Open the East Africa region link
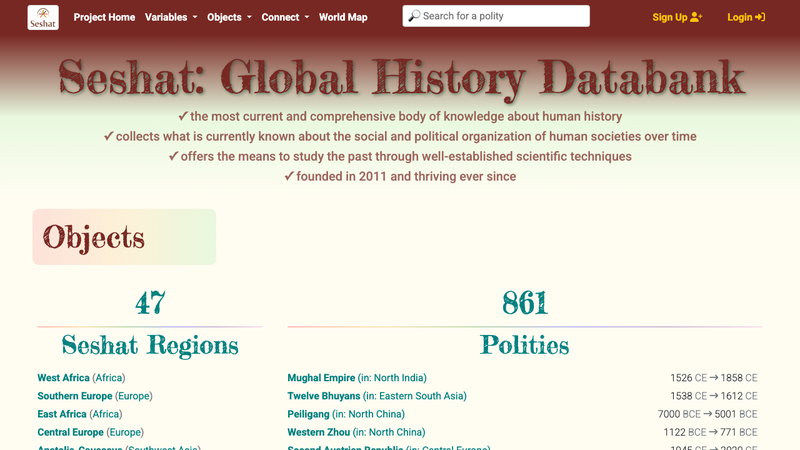Viewport: 800px width, 450px height. [62, 414]
